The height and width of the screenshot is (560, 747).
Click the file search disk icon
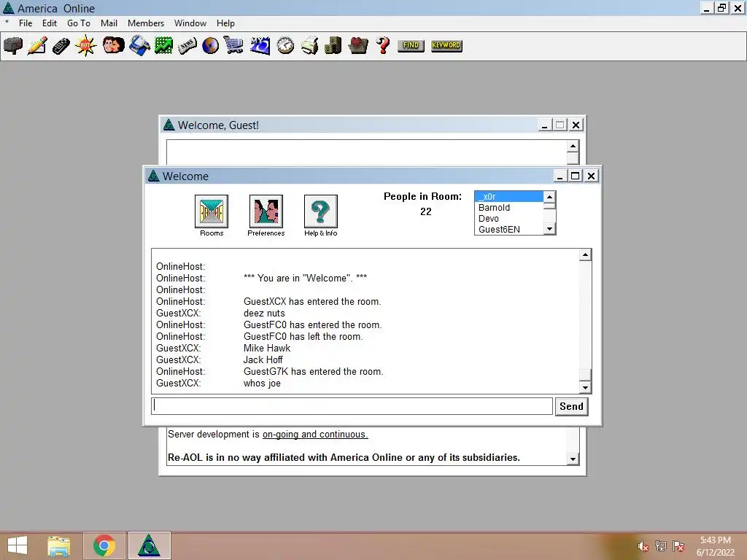click(x=139, y=46)
